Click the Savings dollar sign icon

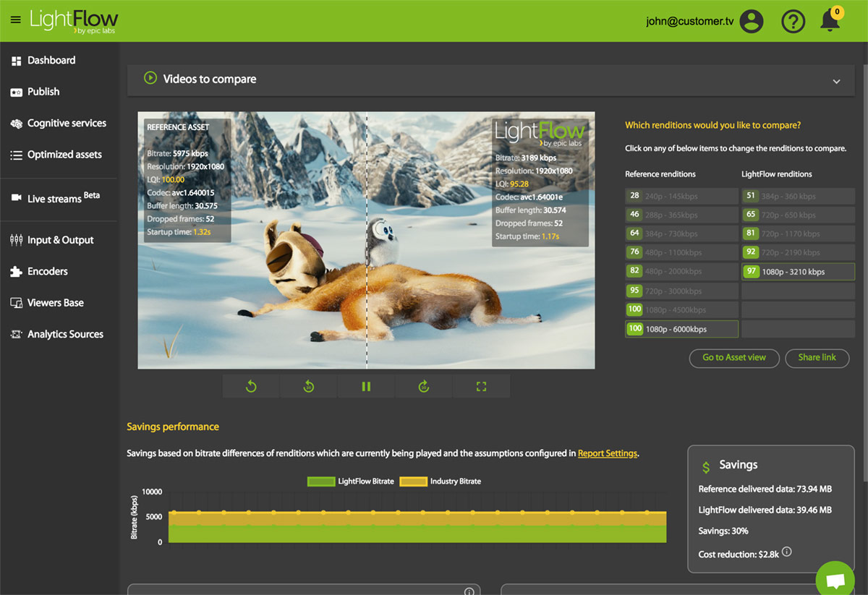coord(706,468)
